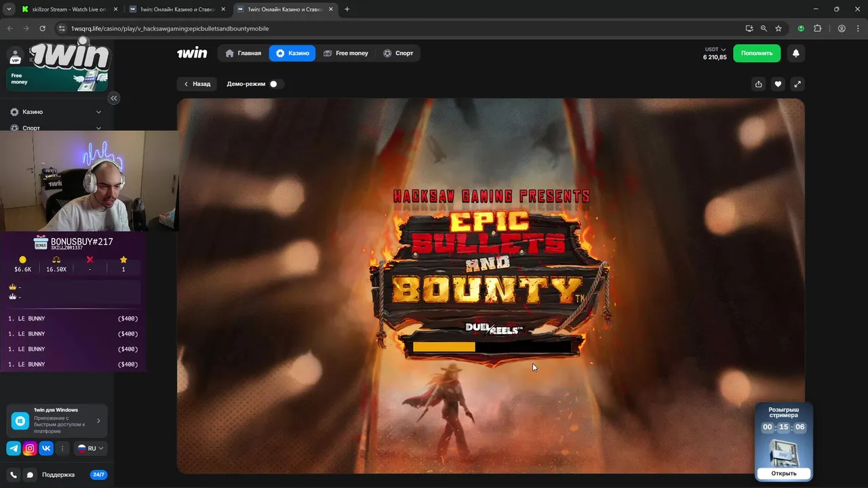Click the 1win logo in header
Screen dimensions: 868x488
(192, 53)
